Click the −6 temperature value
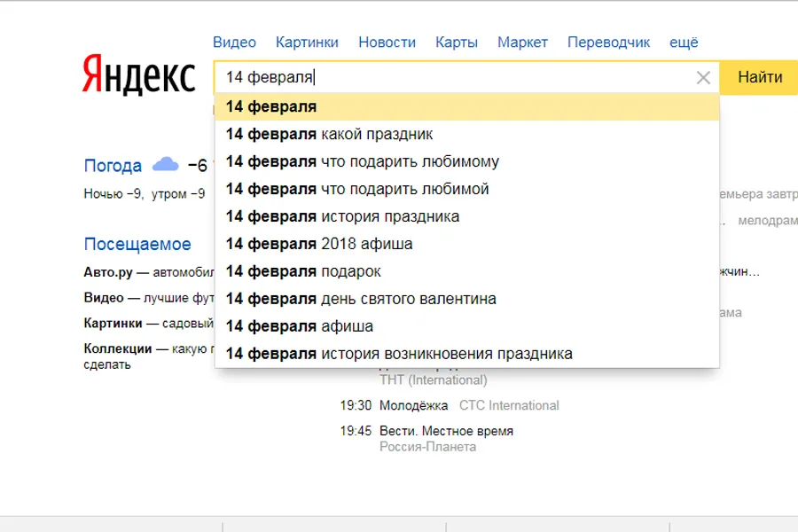This screenshot has width=798, height=532. point(198,166)
